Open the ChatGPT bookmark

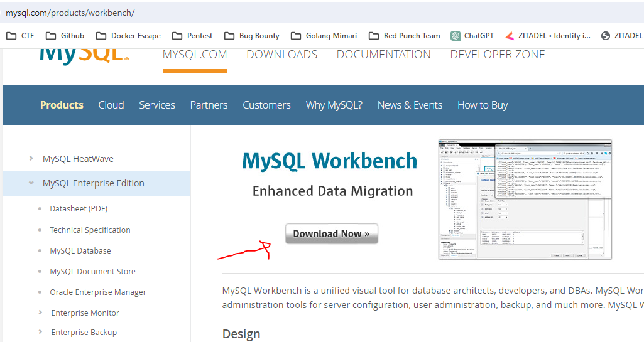point(472,36)
